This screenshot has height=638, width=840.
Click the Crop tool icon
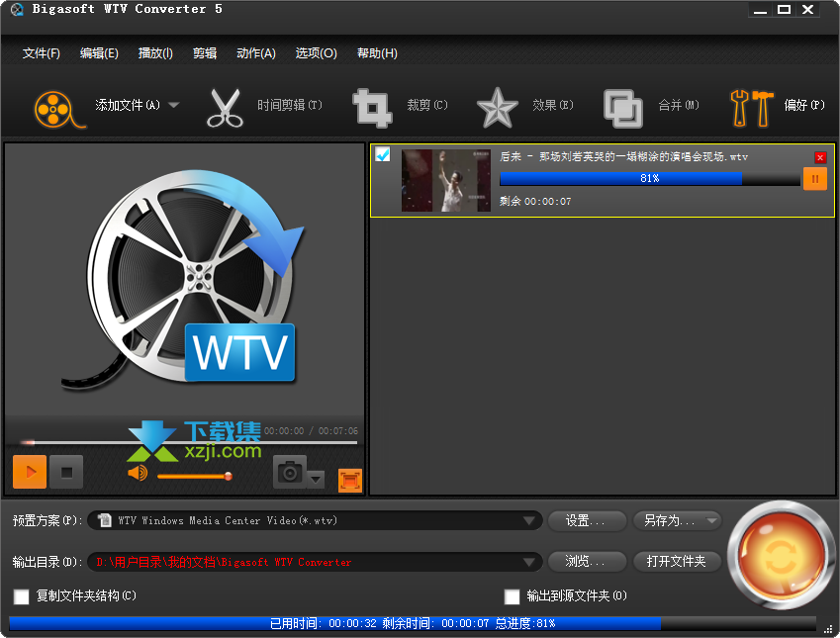[x=372, y=109]
